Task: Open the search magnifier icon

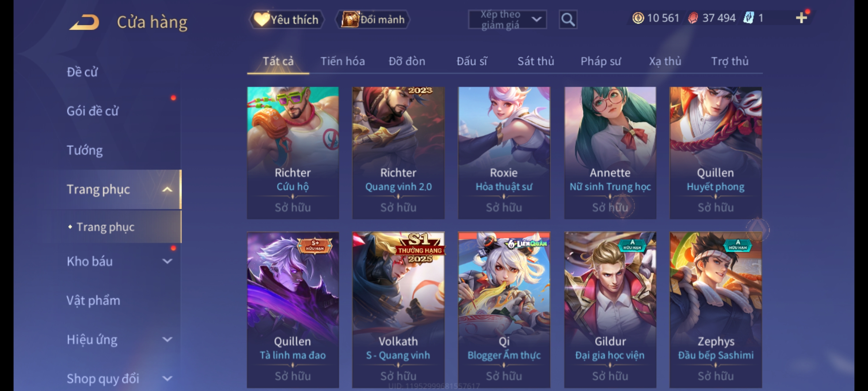Action: tap(568, 20)
